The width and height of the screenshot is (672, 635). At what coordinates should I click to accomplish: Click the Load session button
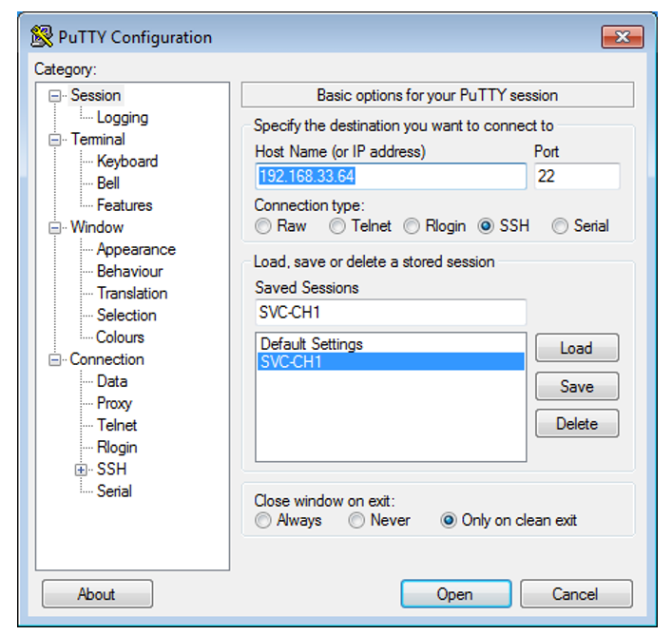point(577,348)
